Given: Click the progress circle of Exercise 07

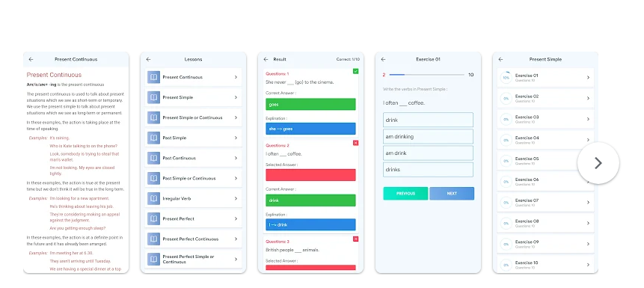Looking at the screenshot, I should (x=506, y=203).
